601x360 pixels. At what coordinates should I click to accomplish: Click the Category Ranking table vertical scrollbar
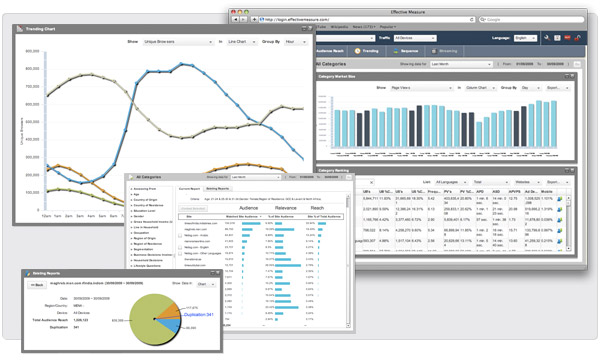[x=568, y=223]
